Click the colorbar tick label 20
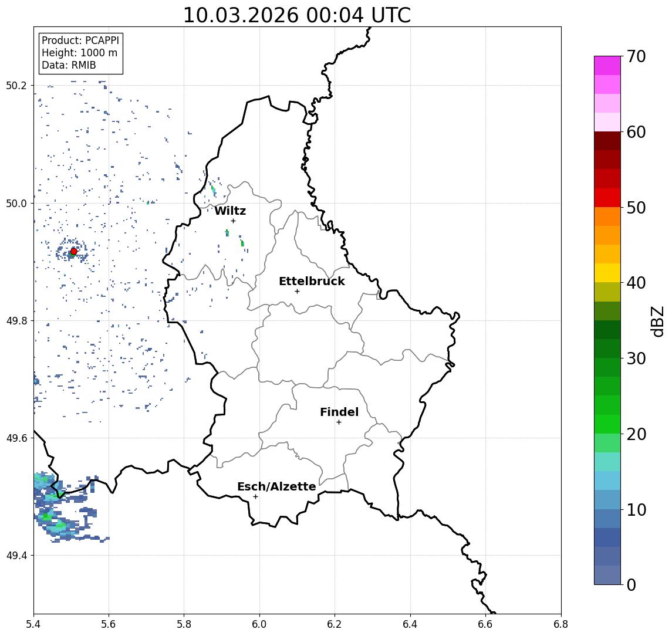This screenshot has width=672, height=636. click(x=636, y=434)
